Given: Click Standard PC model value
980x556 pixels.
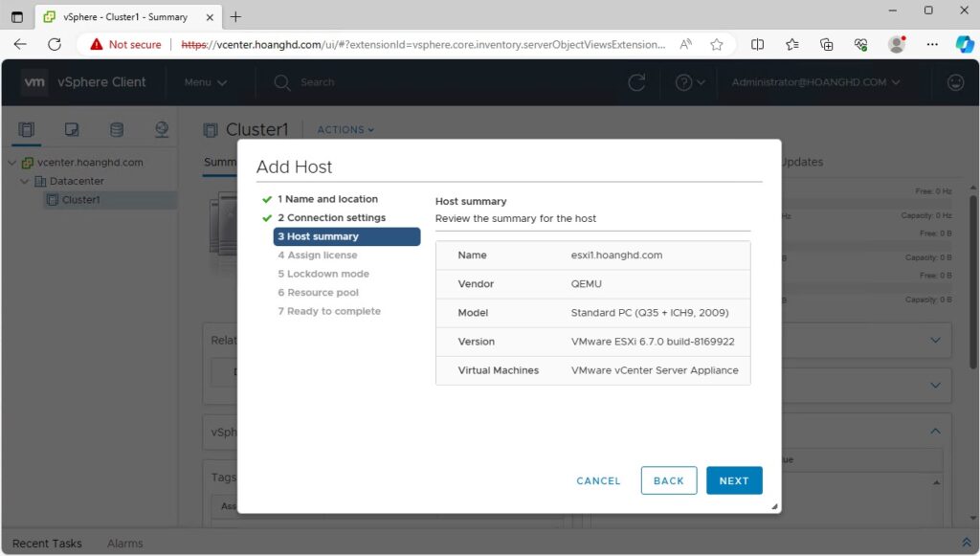Looking at the screenshot, I should coord(650,312).
